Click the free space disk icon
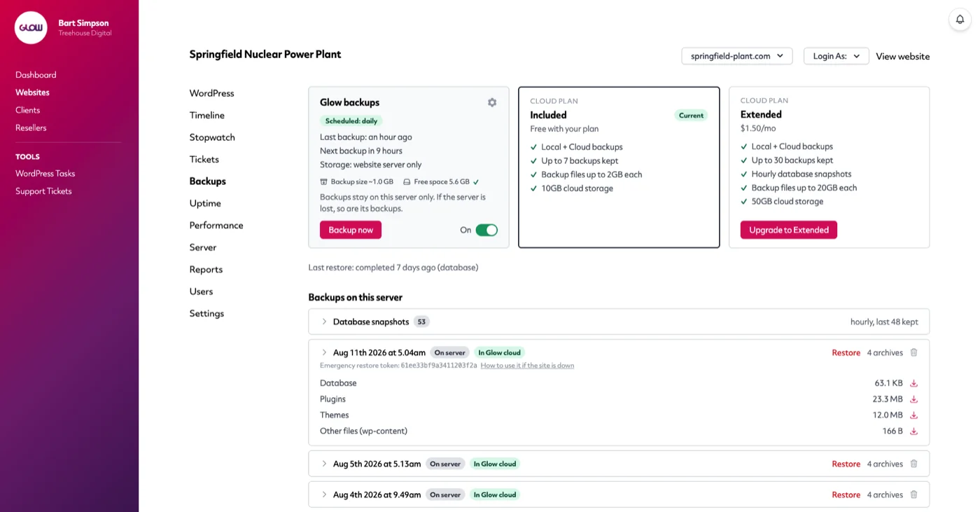The width and height of the screenshot is (980, 512). tap(407, 182)
